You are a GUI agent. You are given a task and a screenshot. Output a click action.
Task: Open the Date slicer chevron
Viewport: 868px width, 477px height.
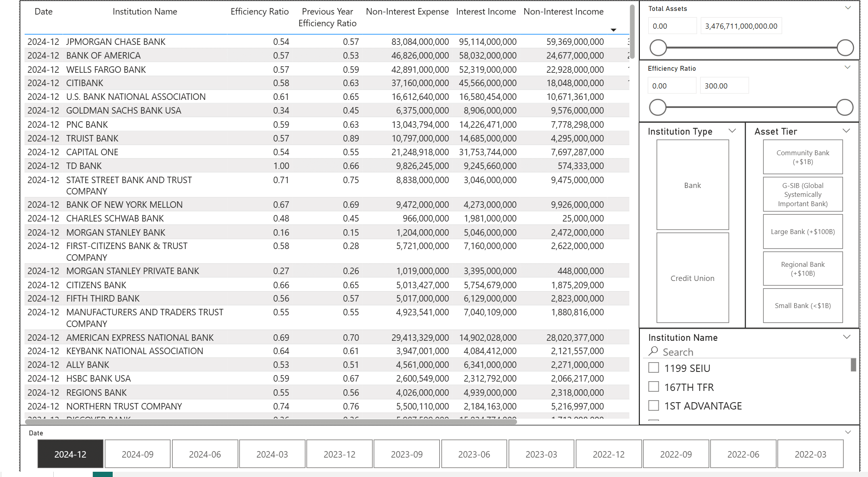[x=848, y=432]
